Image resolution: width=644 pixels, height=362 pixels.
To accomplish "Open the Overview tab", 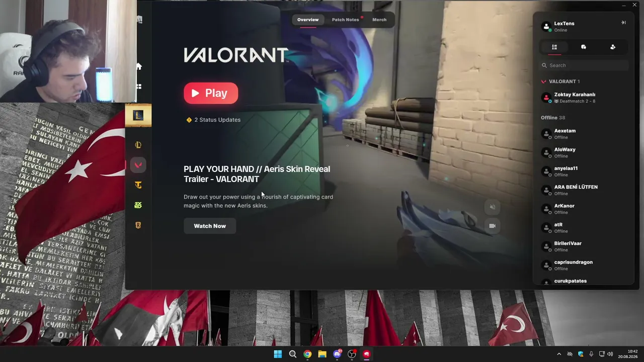I will 308,20.
